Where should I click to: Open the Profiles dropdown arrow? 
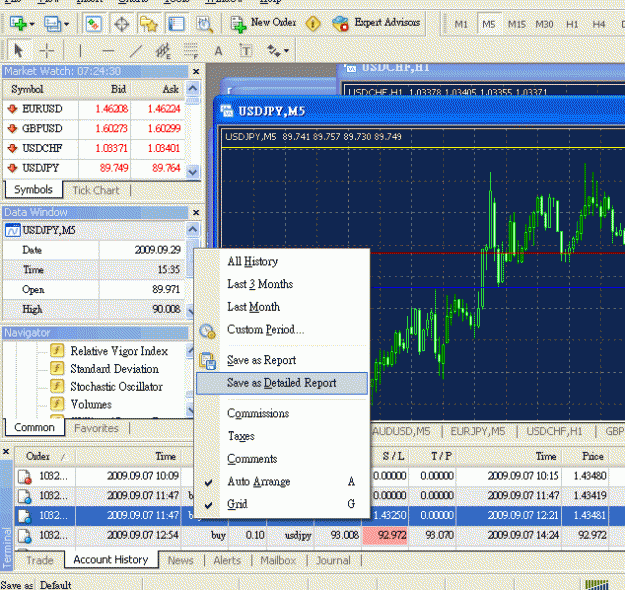[67, 24]
